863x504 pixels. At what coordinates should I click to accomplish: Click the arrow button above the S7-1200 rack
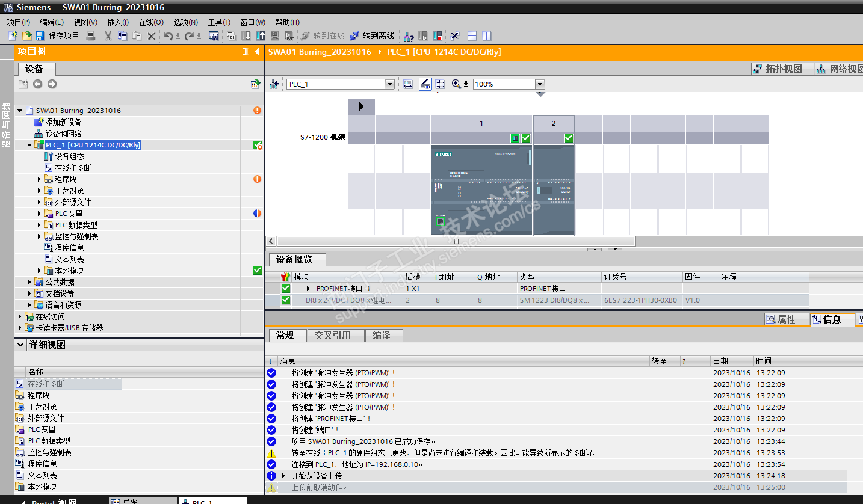pos(361,106)
